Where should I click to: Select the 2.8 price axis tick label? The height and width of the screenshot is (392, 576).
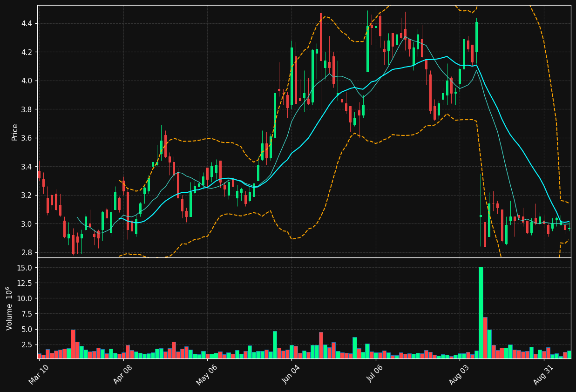[x=28, y=253]
